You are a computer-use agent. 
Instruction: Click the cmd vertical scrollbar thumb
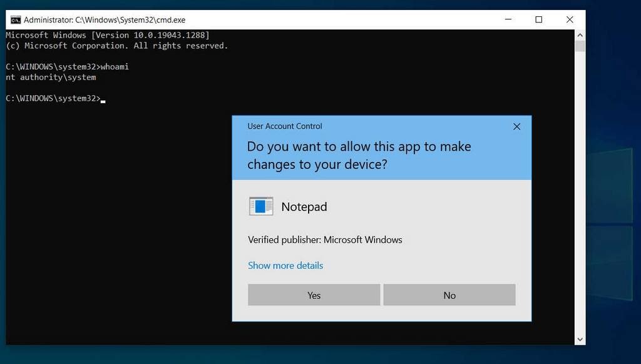(580, 46)
